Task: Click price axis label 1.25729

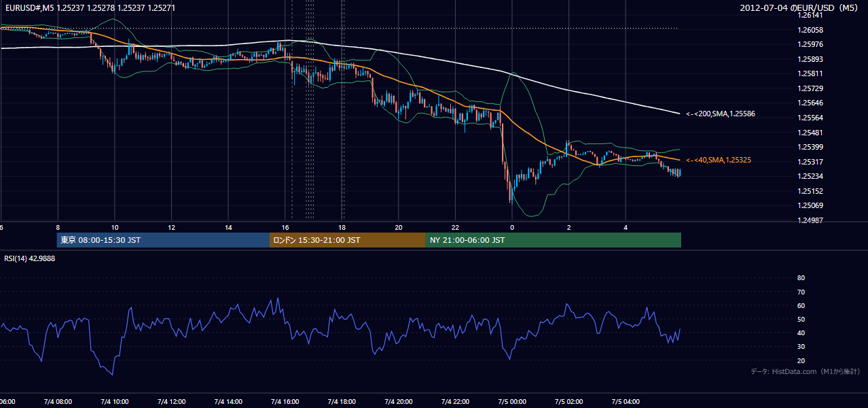Action: coord(810,88)
